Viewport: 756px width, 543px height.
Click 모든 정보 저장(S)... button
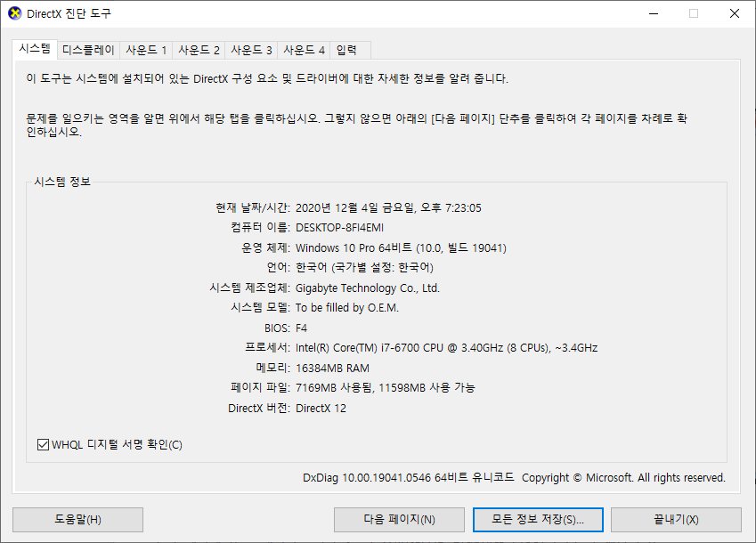[538, 519]
